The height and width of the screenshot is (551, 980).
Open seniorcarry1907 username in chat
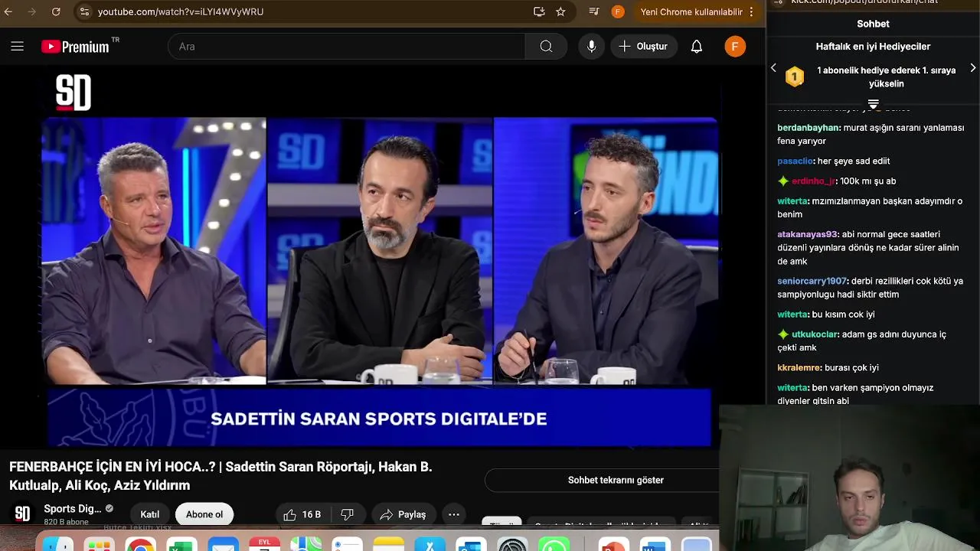tap(812, 281)
